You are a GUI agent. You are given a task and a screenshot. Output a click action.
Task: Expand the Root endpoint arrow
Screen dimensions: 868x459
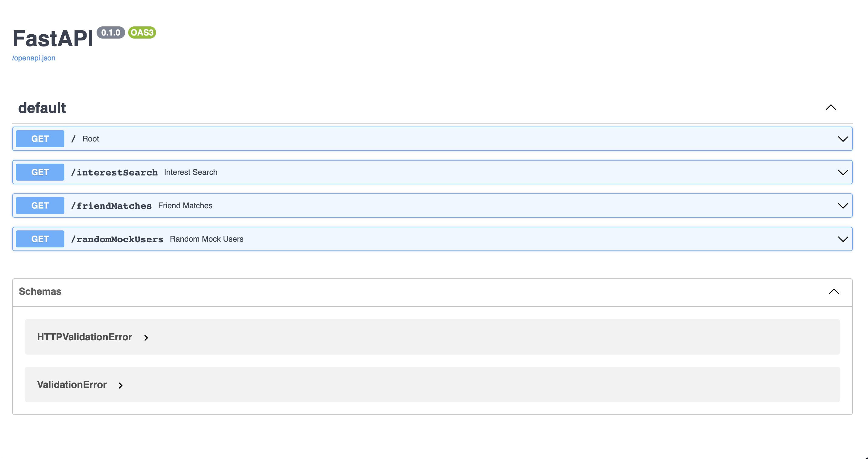click(x=843, y=139)
